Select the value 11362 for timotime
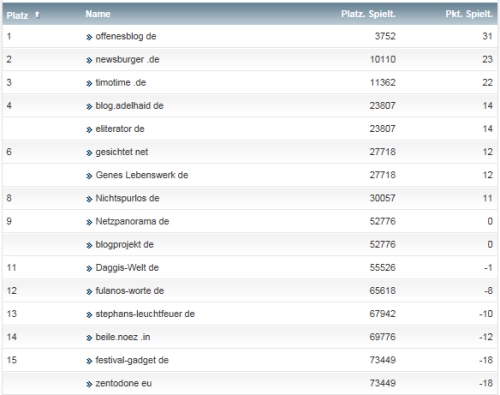The width and height of the screenshot is (500, 395). [383, 82]
